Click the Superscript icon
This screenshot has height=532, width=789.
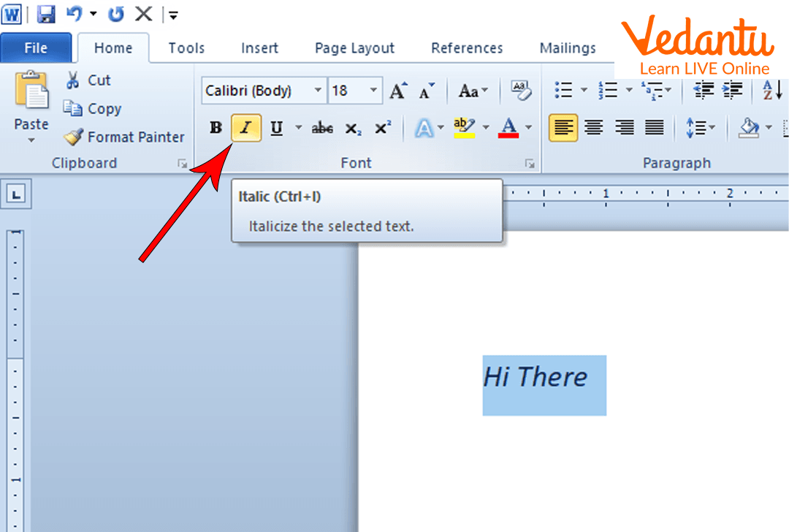click(x=383, y=129)
